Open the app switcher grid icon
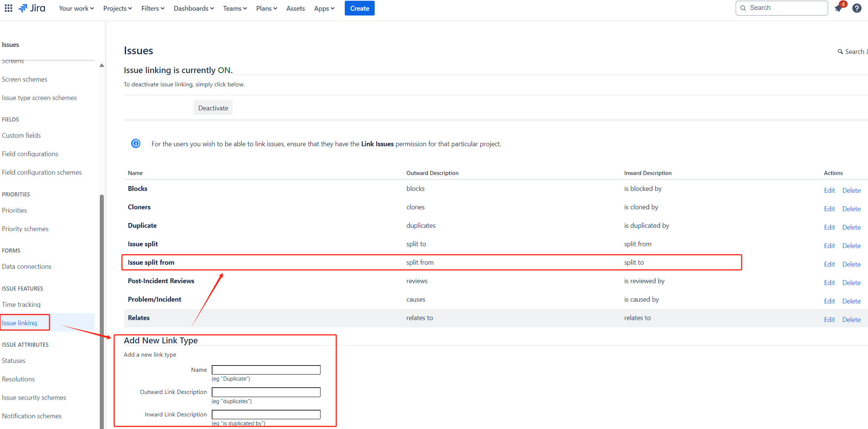Screen dimensions: 868x429 (8, 8)
